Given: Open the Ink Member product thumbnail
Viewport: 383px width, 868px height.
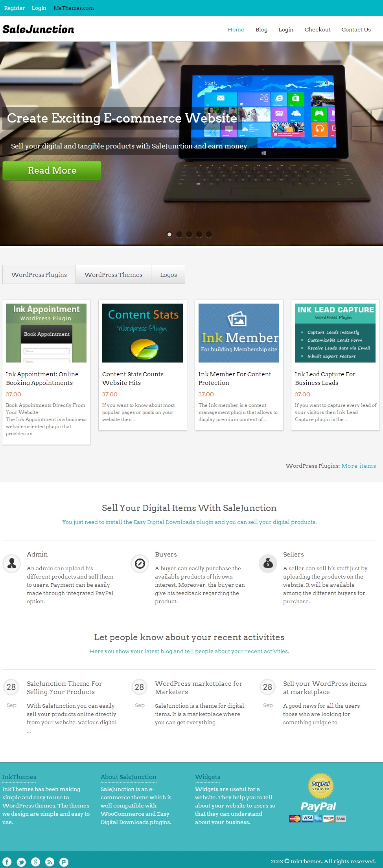Looking at the screenshot, I should tap(239, 333).
